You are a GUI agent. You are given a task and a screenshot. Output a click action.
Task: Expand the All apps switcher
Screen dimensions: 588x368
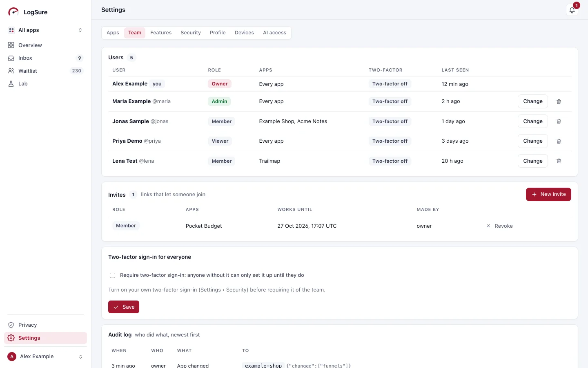click(x=45, y=30)
